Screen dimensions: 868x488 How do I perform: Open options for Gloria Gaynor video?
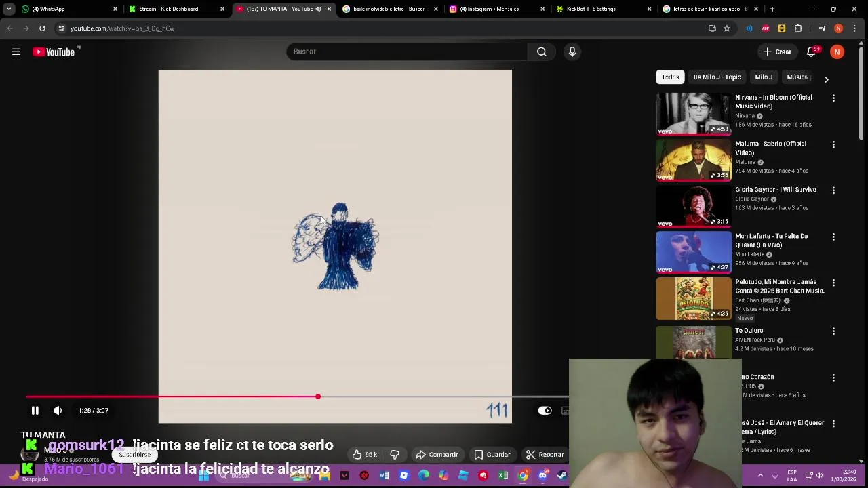[x=833, y=190]
